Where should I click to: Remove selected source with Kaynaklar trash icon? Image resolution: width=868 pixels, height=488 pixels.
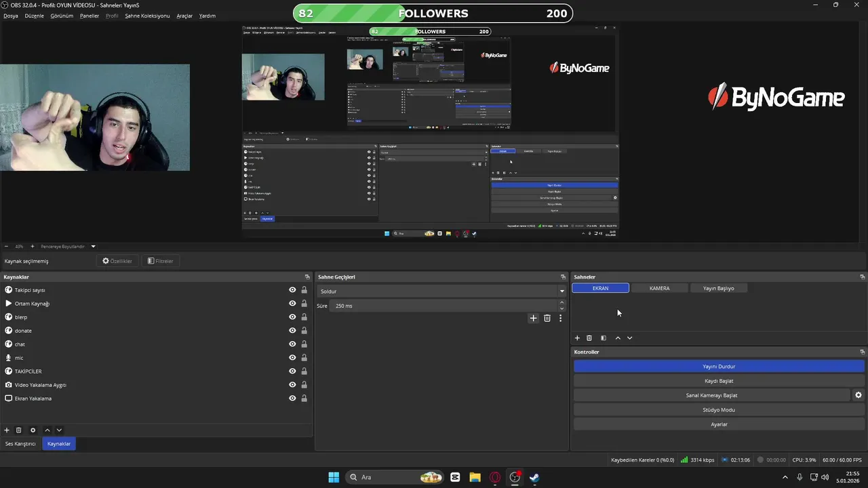(x=19, y=430)
